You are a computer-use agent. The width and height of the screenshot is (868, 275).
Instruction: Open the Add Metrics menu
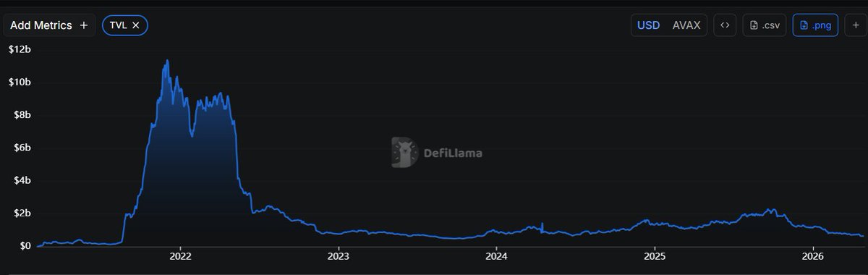(49, 25)
